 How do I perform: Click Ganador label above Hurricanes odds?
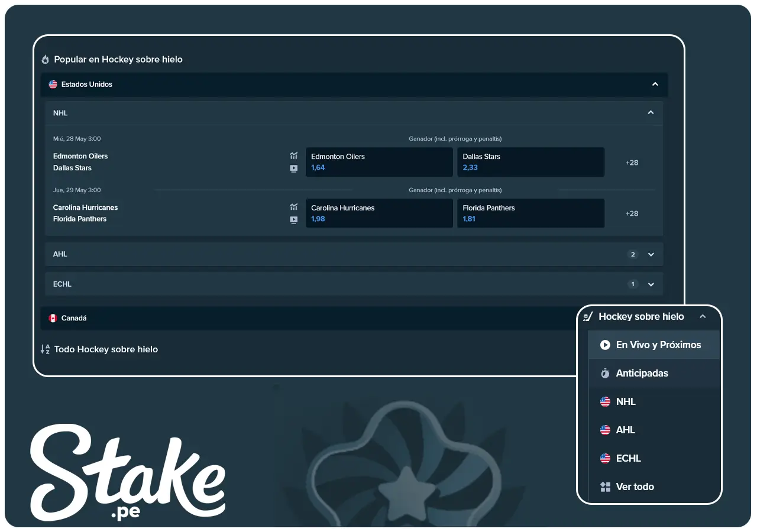click(455, 190)
